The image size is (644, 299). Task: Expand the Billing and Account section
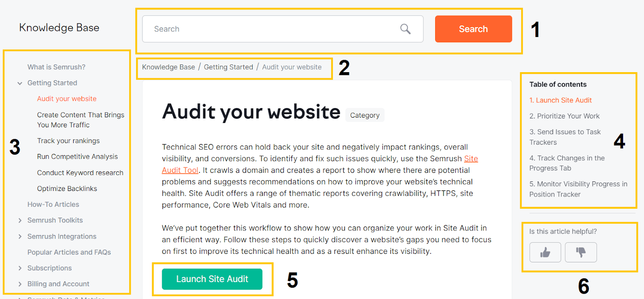coord(20,284)
